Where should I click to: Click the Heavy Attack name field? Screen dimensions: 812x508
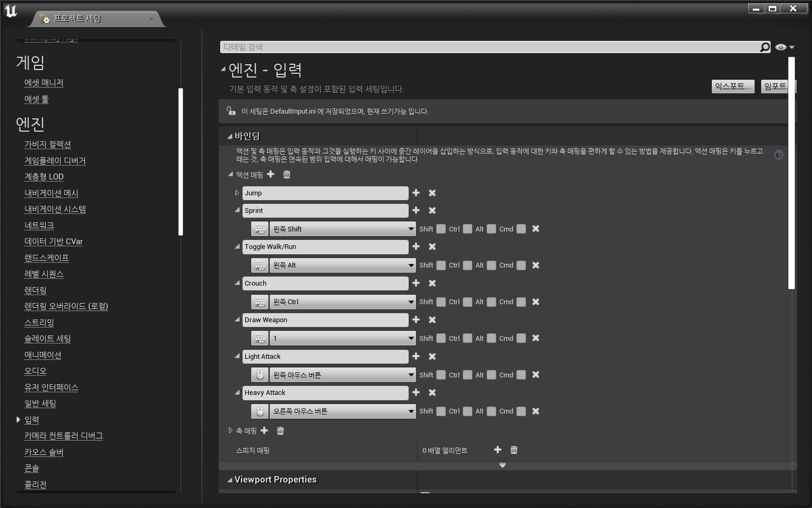tap(325, 393)
